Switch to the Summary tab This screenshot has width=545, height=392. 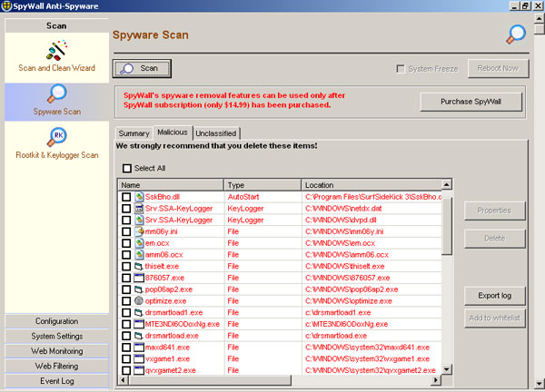click(134, 133)
